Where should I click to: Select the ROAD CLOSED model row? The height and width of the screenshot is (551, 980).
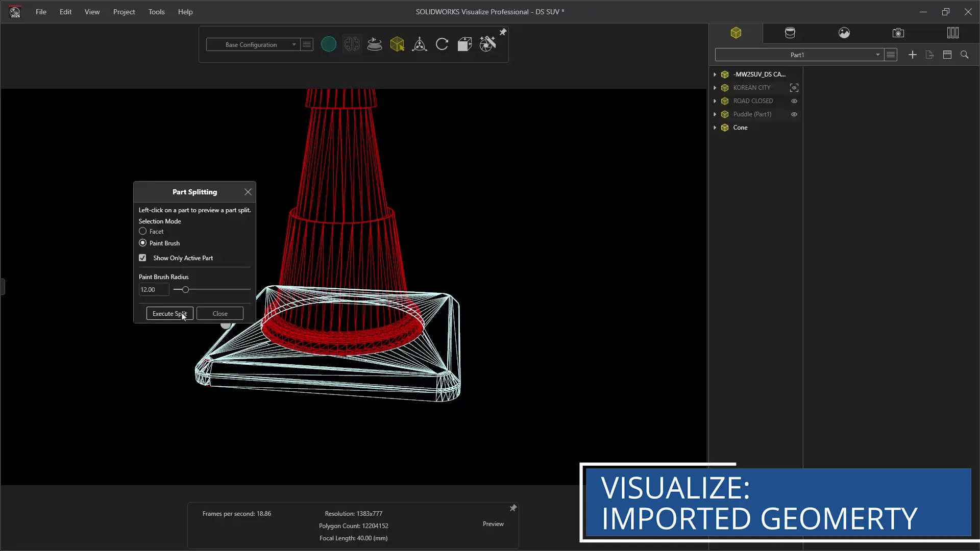(756, 101)
